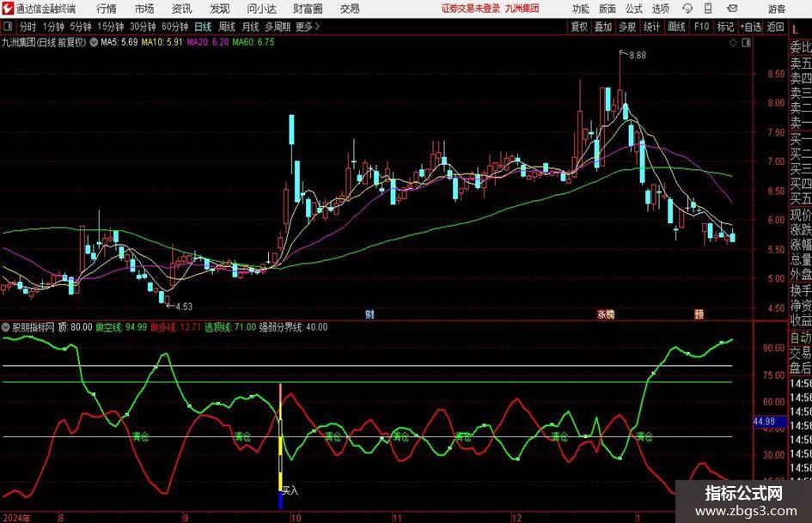The image size is (812, 523).
Task: Open the 九洲集团 chart settings round dropdown
Action: 94,42
